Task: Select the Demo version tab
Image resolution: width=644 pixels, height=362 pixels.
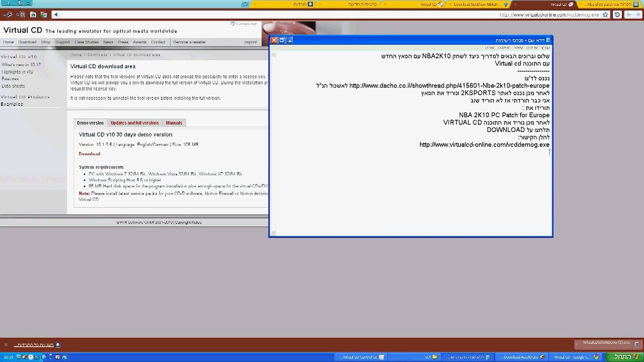Action: coord(90,123)
